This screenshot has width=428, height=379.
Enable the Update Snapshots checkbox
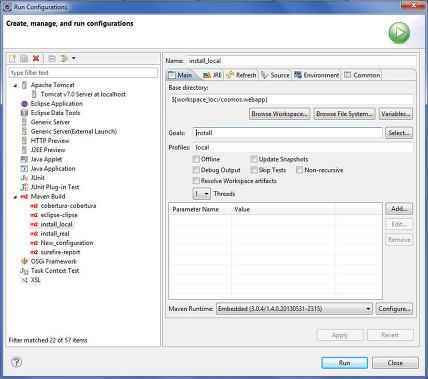[x=254, y=159]
